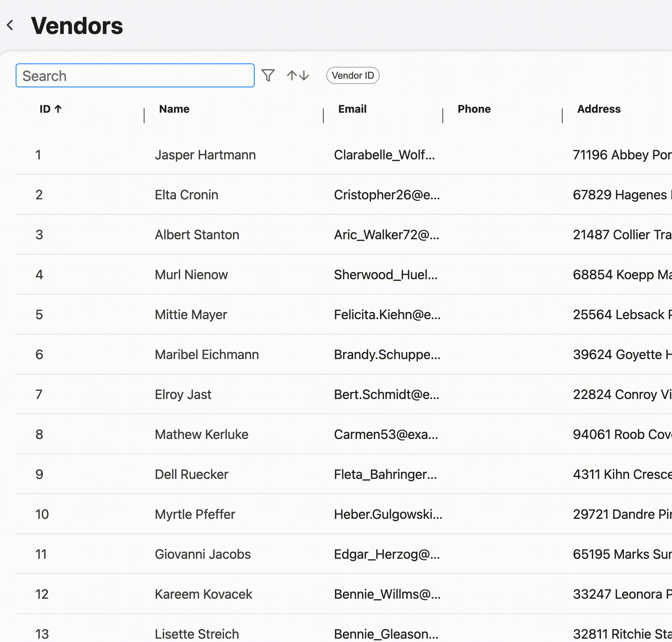Click email Fleta_Bahringer...
672x642 pixels.
(385, 474)
